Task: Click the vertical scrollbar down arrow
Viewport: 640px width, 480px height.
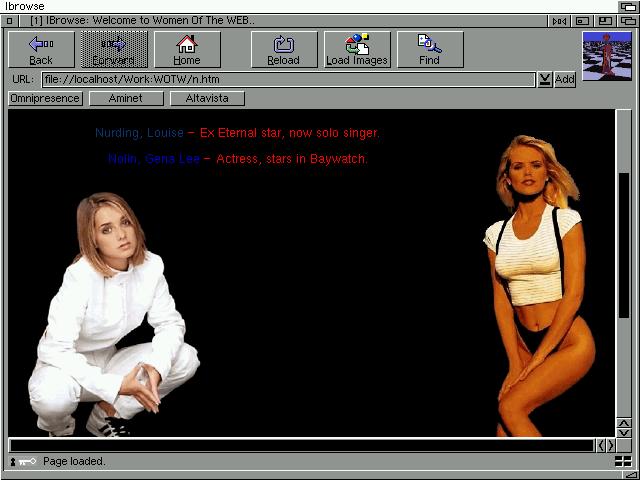Action: tap(624, 433)
